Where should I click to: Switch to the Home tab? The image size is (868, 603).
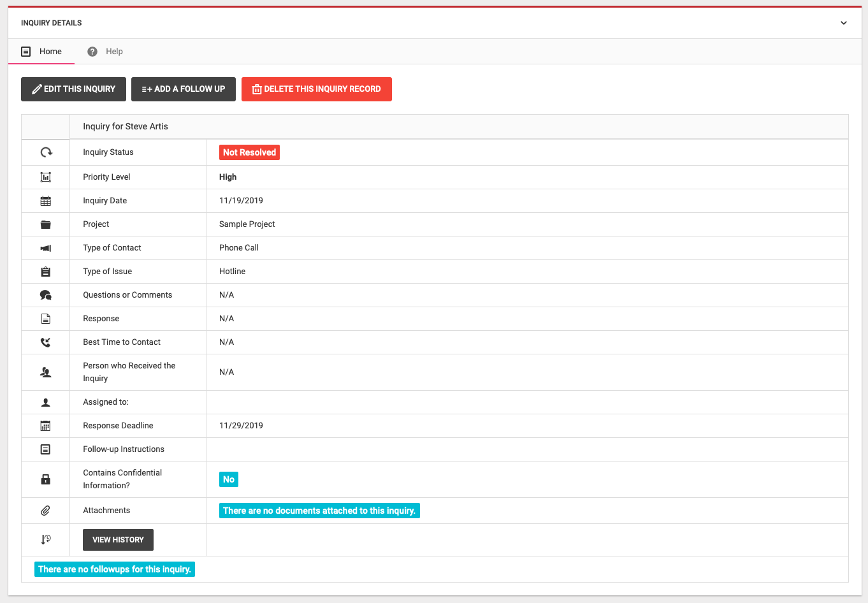tap(42, 52)
